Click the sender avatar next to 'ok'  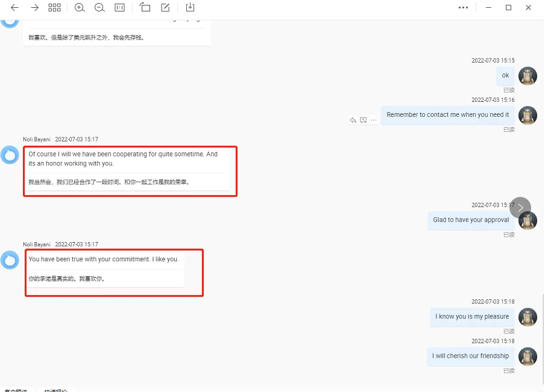click(x=528, y=76)
